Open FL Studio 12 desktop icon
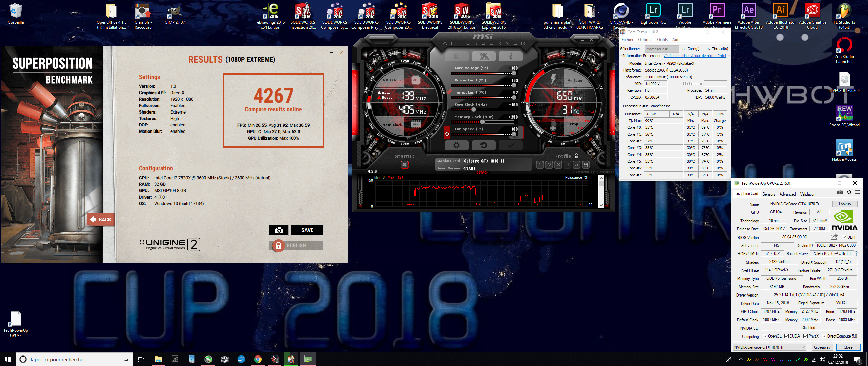This screenshot has height=366, width=868. coord(844,16)
